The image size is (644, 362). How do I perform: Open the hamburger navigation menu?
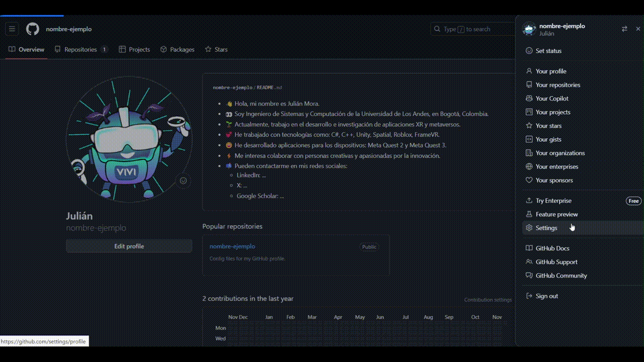point(12,29)
